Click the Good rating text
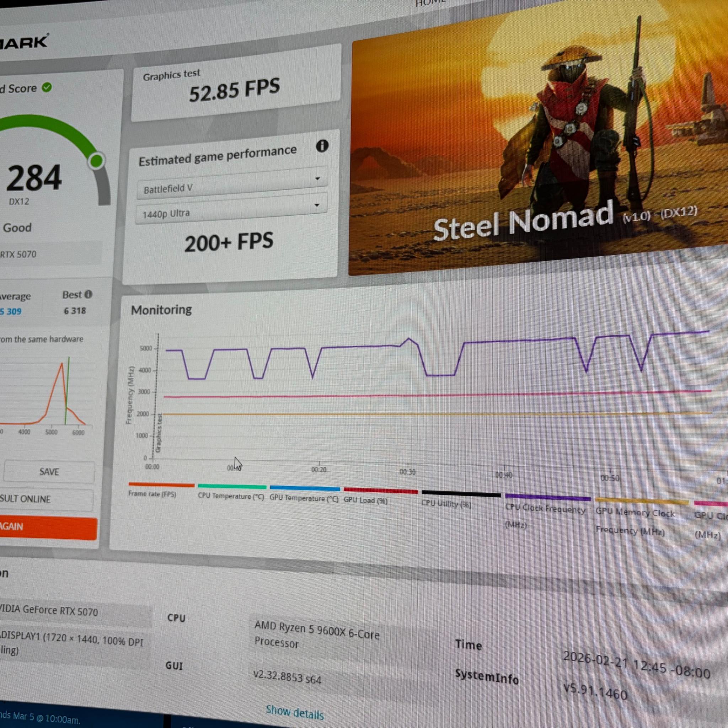Image resolution: width=728 pixels, height=728 pixels. coord(17,227)
